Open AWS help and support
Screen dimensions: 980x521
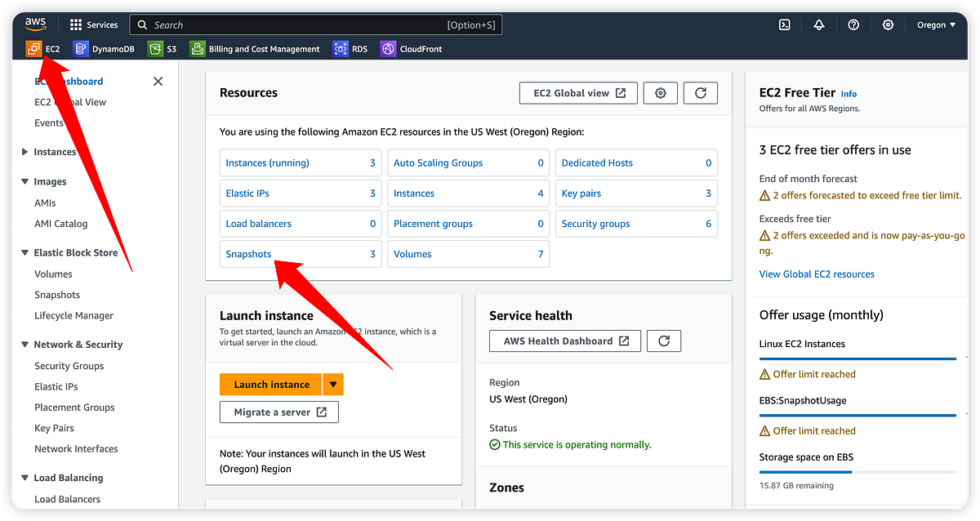click(853, 24)
